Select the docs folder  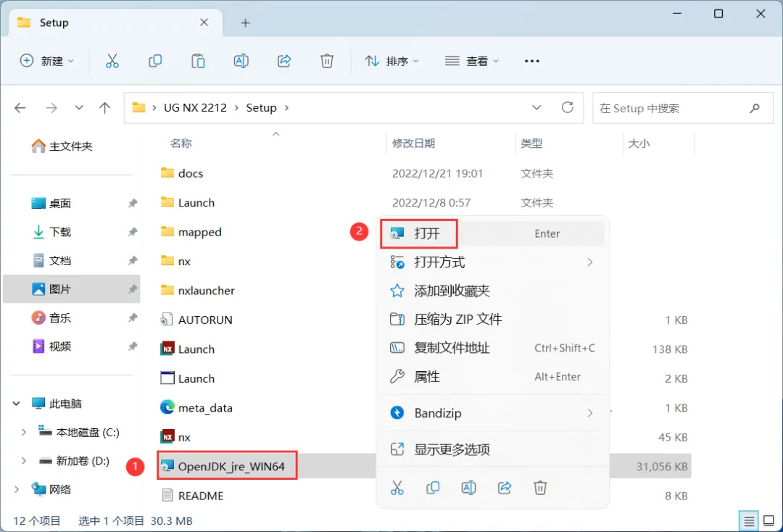point(182,173)
